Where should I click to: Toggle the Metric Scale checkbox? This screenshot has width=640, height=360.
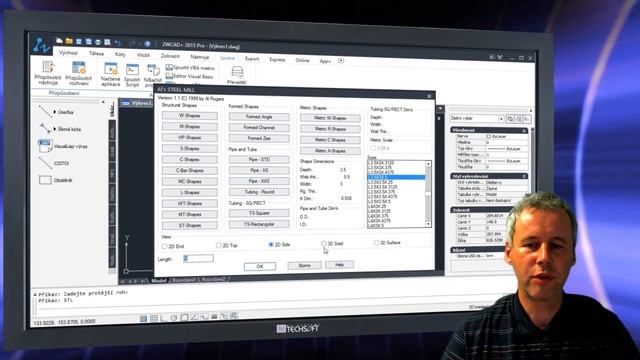(x=373, y=148)
